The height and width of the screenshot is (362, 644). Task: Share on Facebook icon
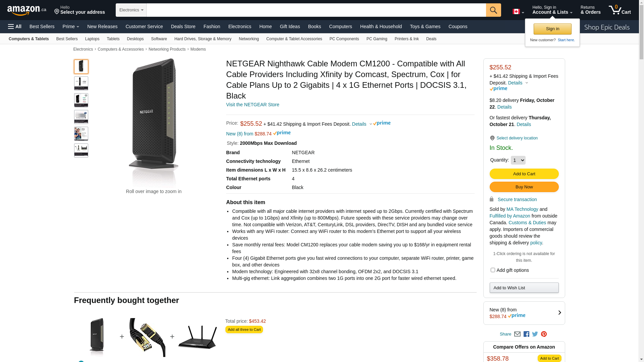[x=526, y=334]
